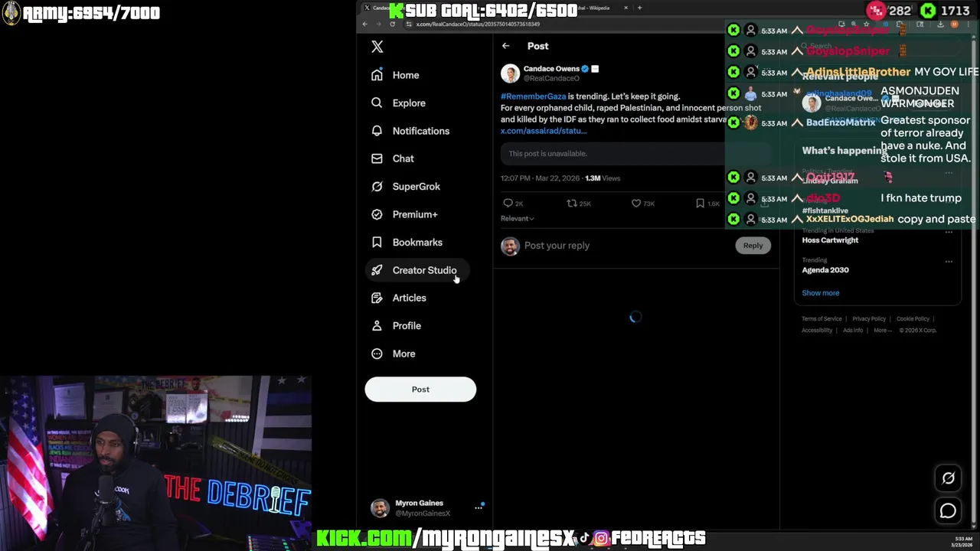Open the floating Grok button
Screen dimensions: 980x551
coord(948,478)
